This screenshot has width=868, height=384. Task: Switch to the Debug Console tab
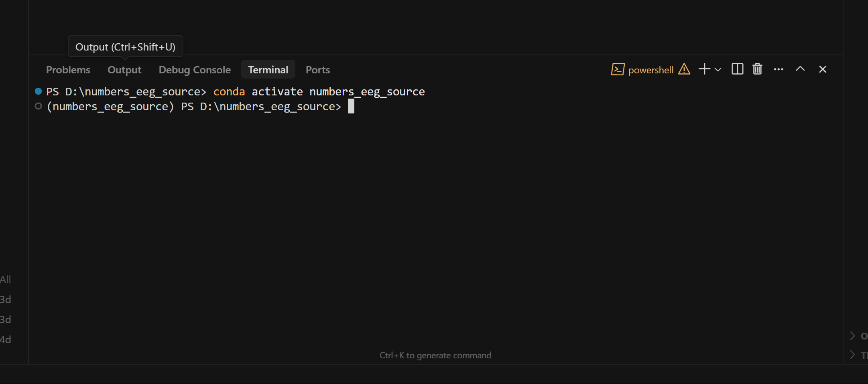click(x=194, y=69)
